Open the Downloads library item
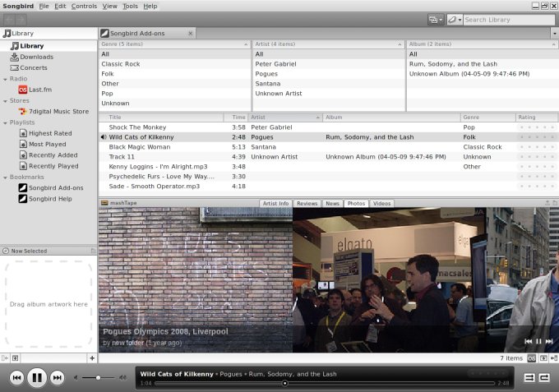The width and height of the screenshot is (559, 392). 36,57
